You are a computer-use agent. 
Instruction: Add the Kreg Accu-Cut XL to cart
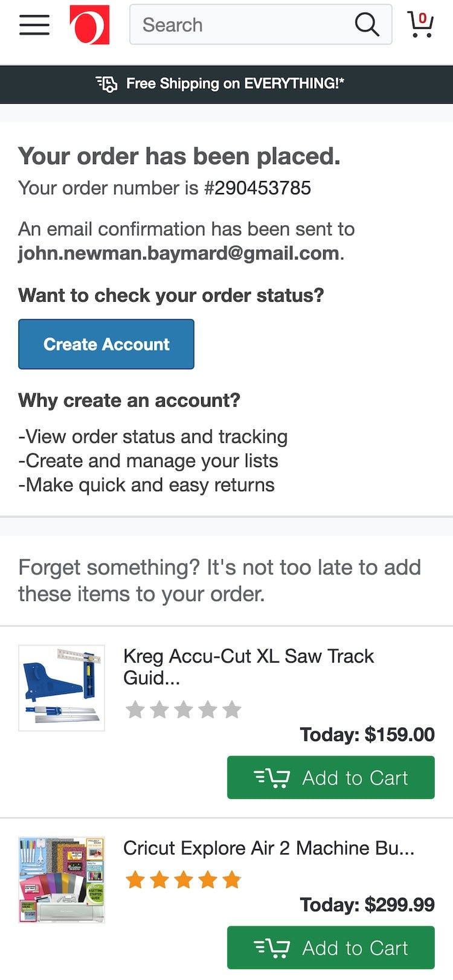pos(330,777)
